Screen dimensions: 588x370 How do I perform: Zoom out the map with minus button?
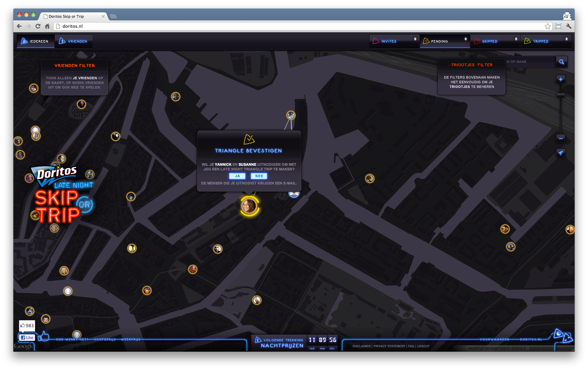point(561,138)
